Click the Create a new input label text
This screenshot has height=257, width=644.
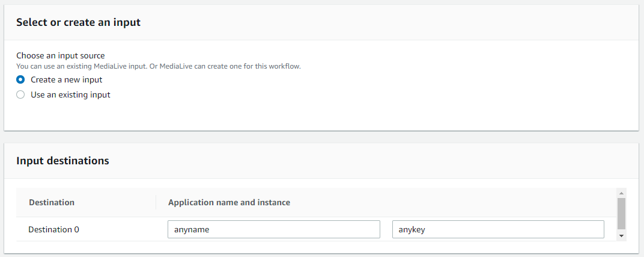click(x=67, y=79)
